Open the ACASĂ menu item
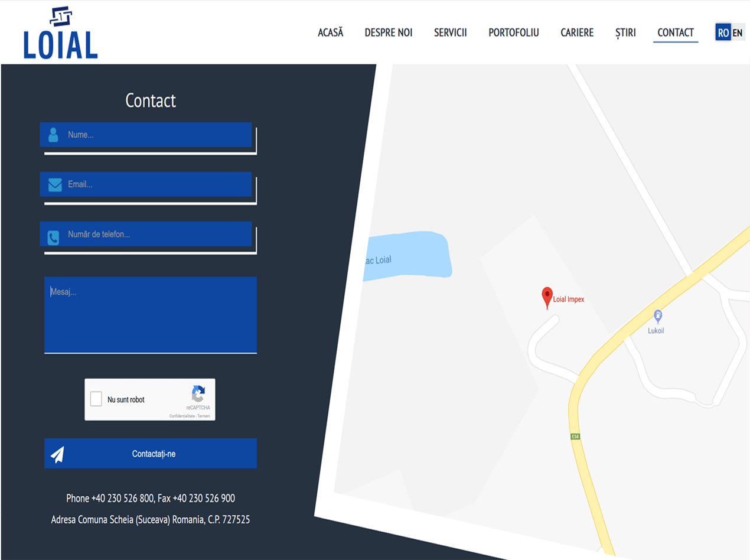 tap(330, 32)
